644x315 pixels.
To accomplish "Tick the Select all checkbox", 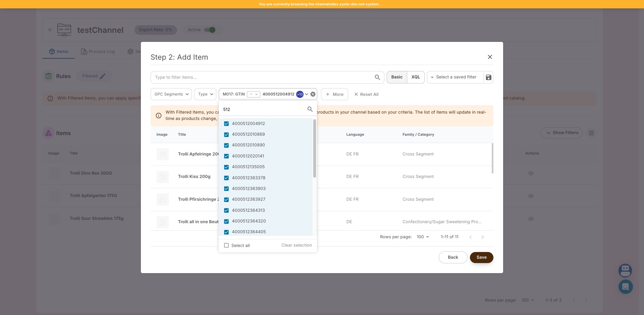I will click(226, 245).
